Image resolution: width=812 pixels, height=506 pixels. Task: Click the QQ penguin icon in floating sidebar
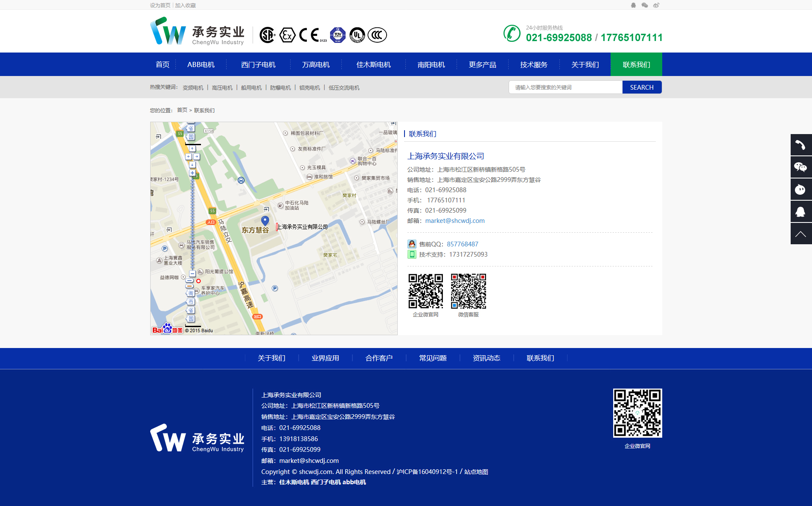pyautogui.click(x=800, y=212)
